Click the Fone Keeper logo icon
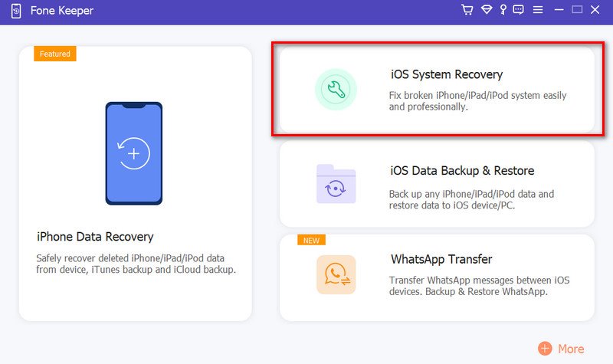613x364 pixels. (15, 11)
